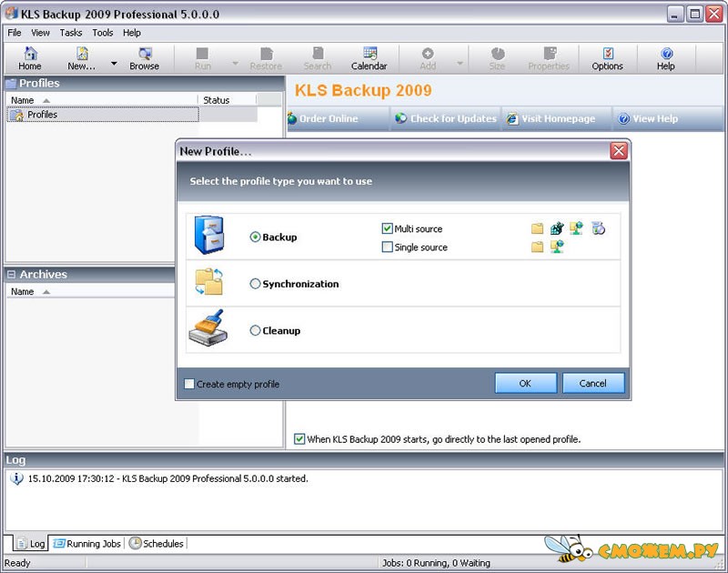Click the Size toolbar icon
The height and width of the screenshot is (573, 728).
coord(497,54)
